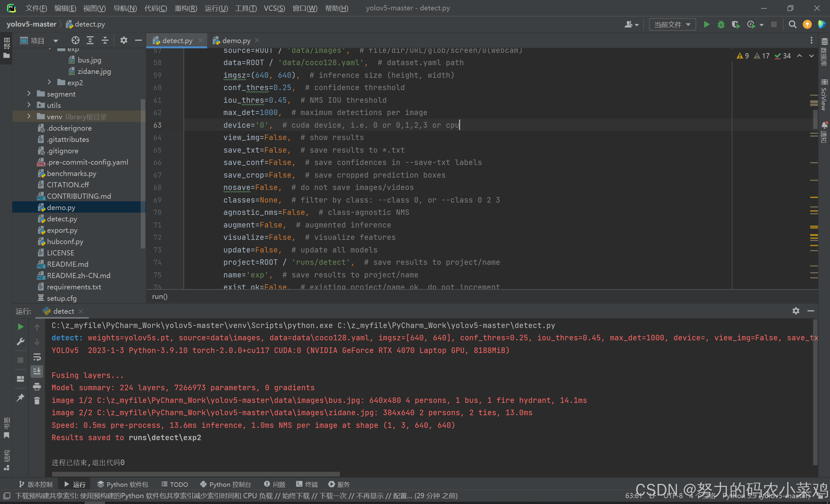Click the locate-file crosshair icon in project panel
Viewport: 830px width, 504px height.
click(75, 41)
